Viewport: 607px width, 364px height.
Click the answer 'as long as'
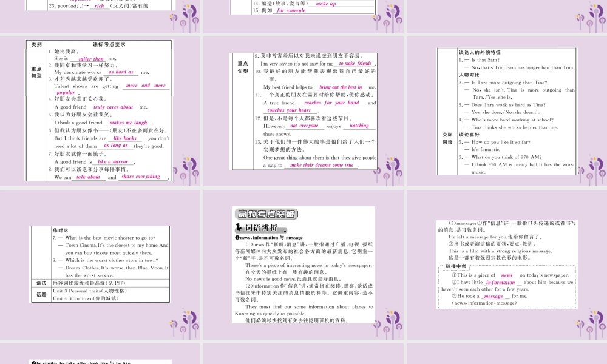click(x=116, y=146)
